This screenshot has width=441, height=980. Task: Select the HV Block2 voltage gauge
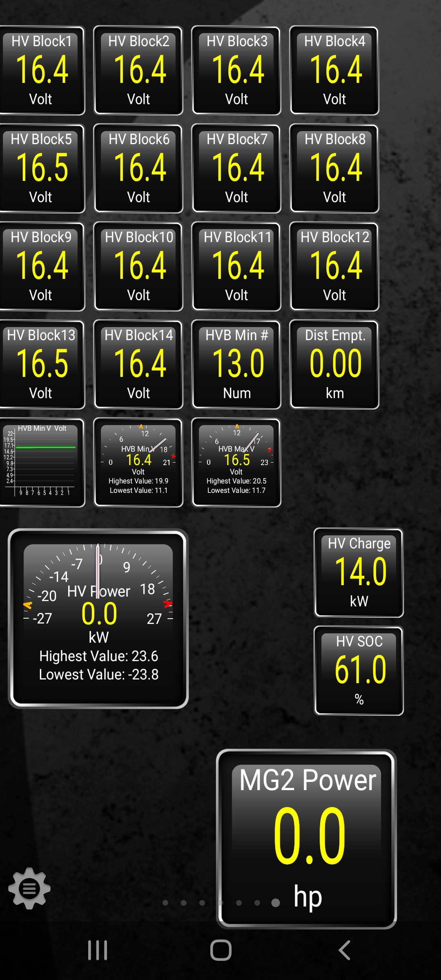point(138,71)
